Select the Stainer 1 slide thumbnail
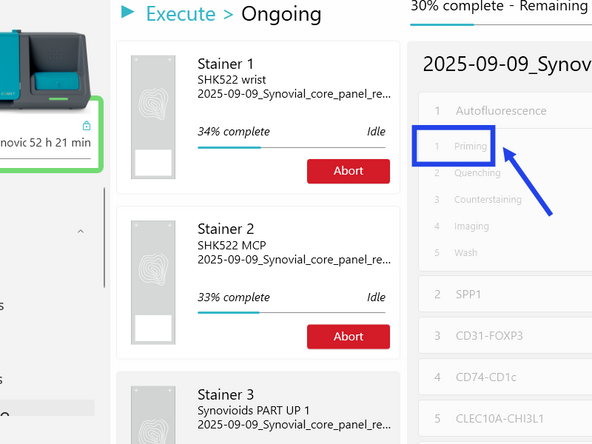The width and height of the screenshot is (592, 444). (x=153, y=117)
